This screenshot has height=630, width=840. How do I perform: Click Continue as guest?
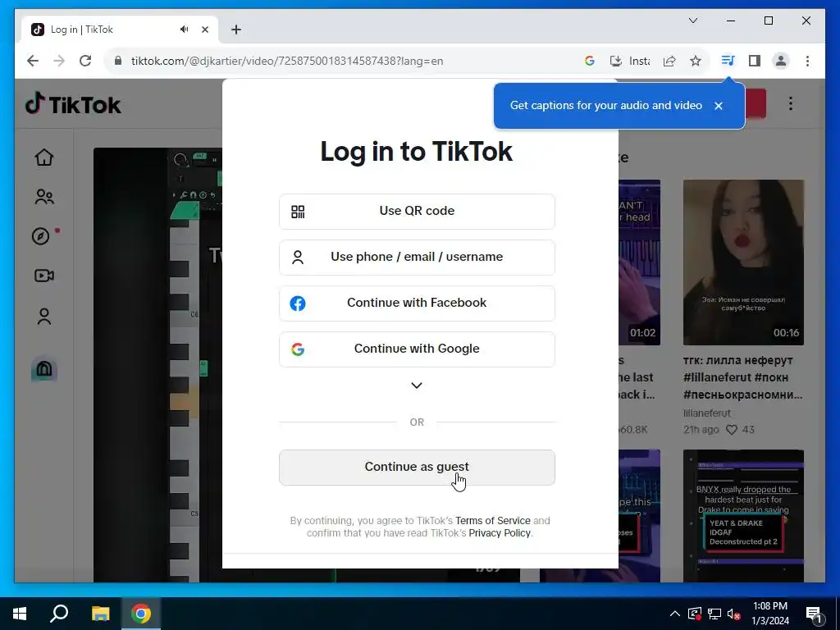tap(417, 467)
